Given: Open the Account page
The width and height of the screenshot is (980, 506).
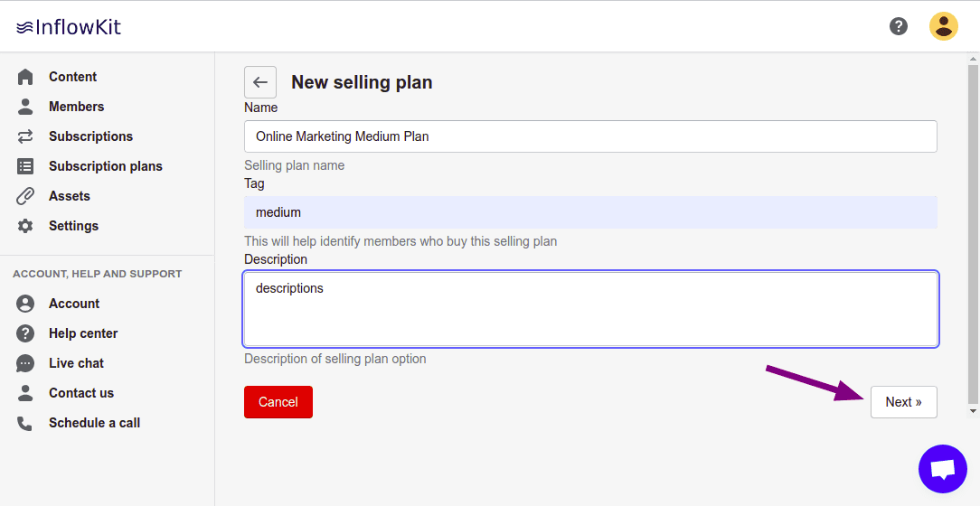Looking at the screenshot, I should pos(74,304).
